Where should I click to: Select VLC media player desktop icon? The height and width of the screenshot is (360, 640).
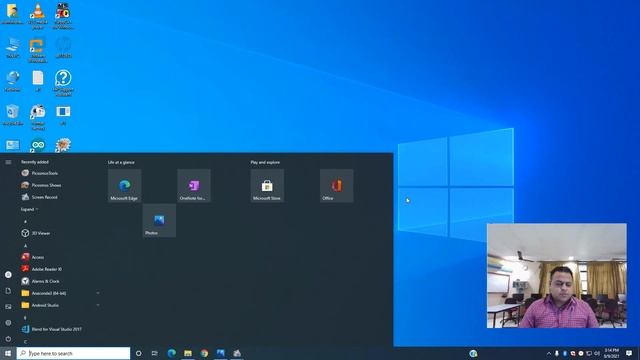[x=38, y=16]
